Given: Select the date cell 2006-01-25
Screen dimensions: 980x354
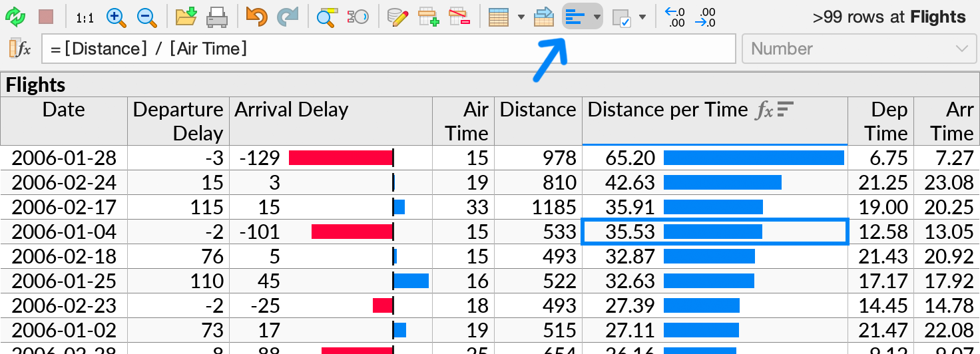Looking at the screenshot, I should coord(64,281).
